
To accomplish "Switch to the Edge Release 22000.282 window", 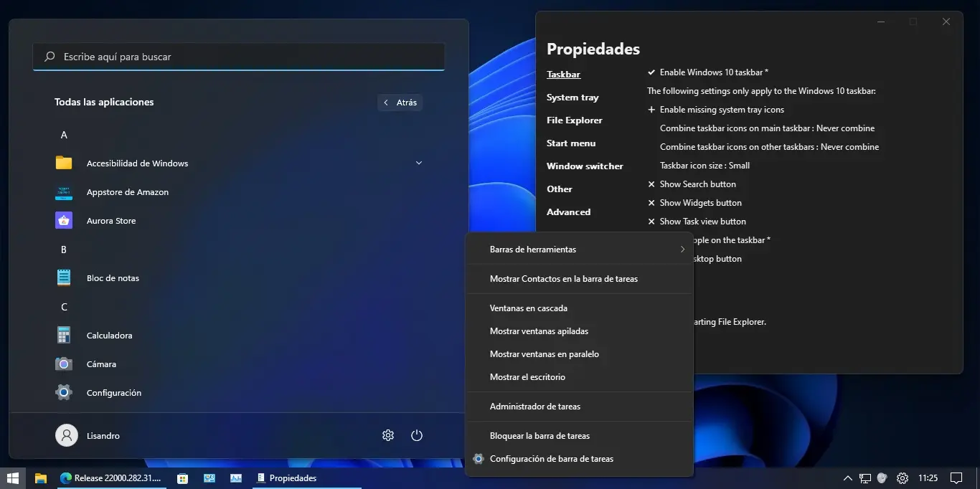I will (111, 478).
